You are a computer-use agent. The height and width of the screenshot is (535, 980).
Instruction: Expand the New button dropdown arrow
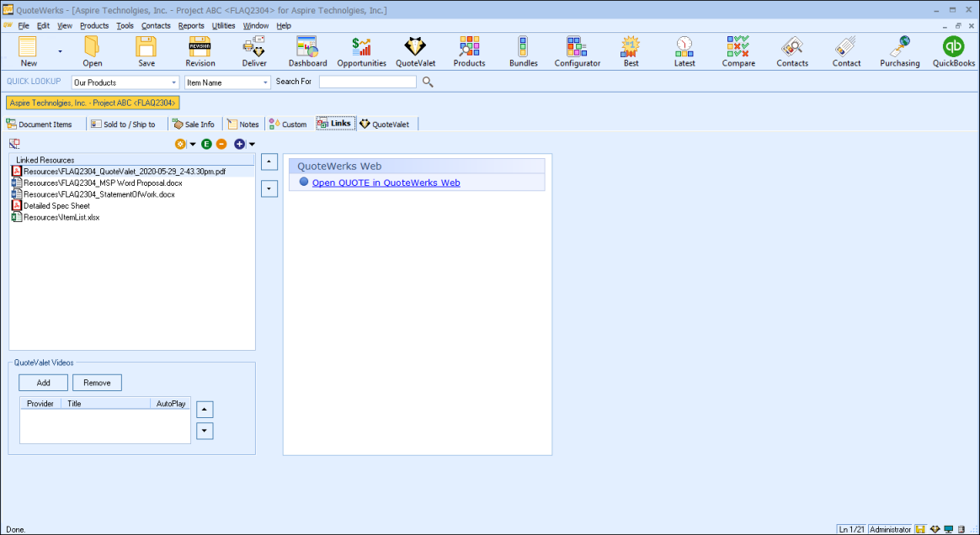tap(60, 51)
